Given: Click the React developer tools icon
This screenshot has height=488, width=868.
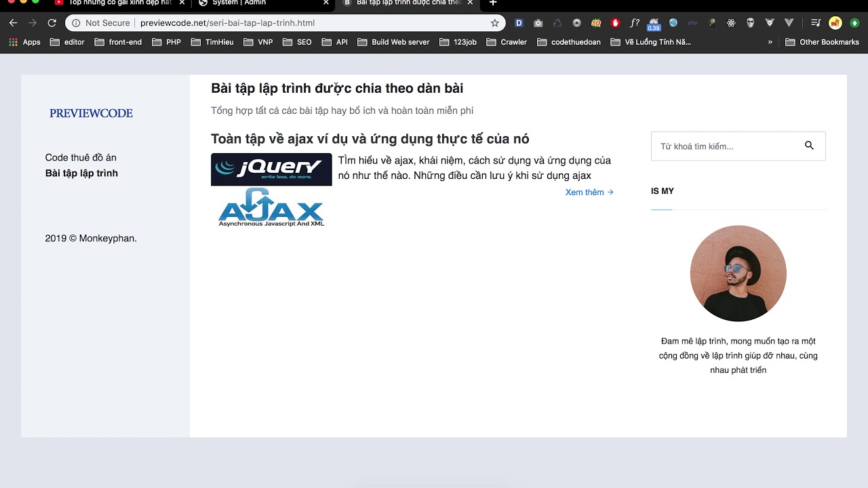Looking at the screenshot, I should point(731,23).
